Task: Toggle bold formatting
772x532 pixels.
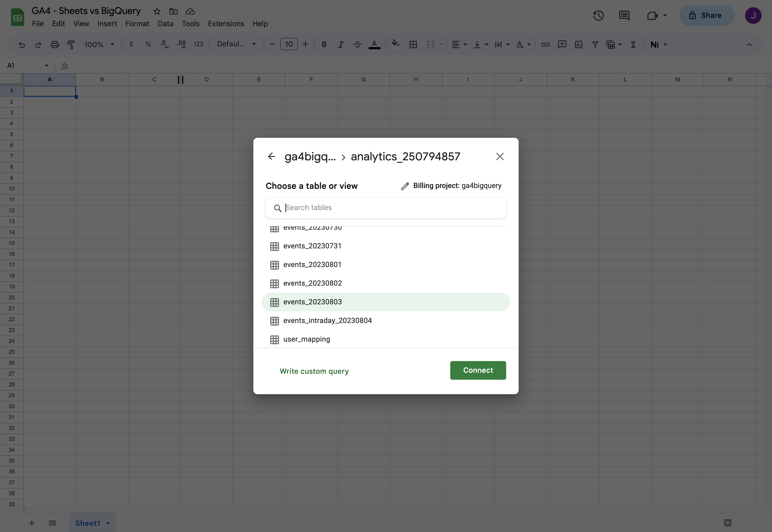Action: tap(324, 44)
